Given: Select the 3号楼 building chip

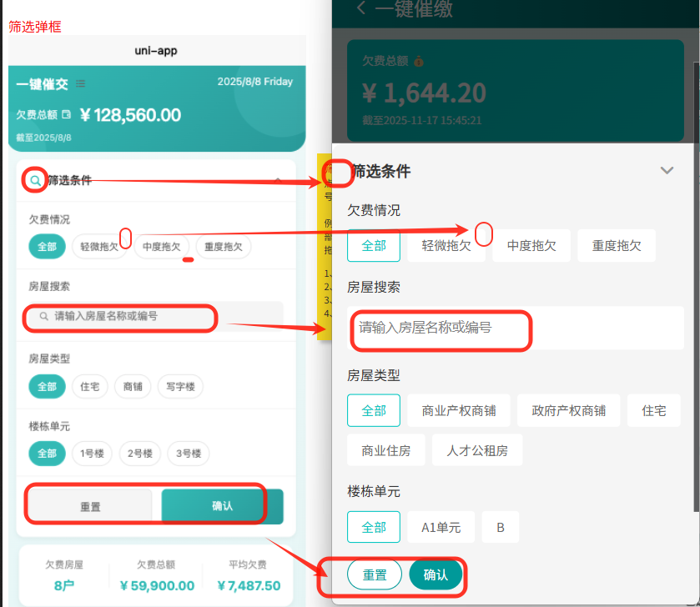Looking at the screenshot, I should [188, 454].
